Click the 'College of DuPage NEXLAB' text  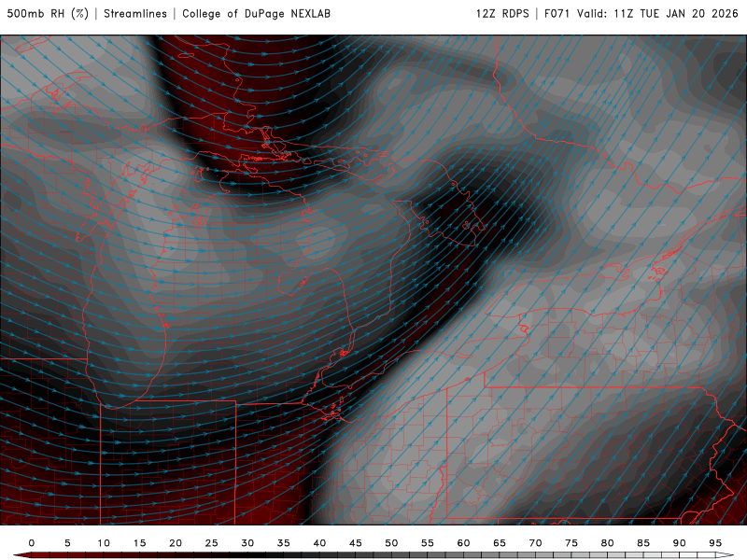256,13
